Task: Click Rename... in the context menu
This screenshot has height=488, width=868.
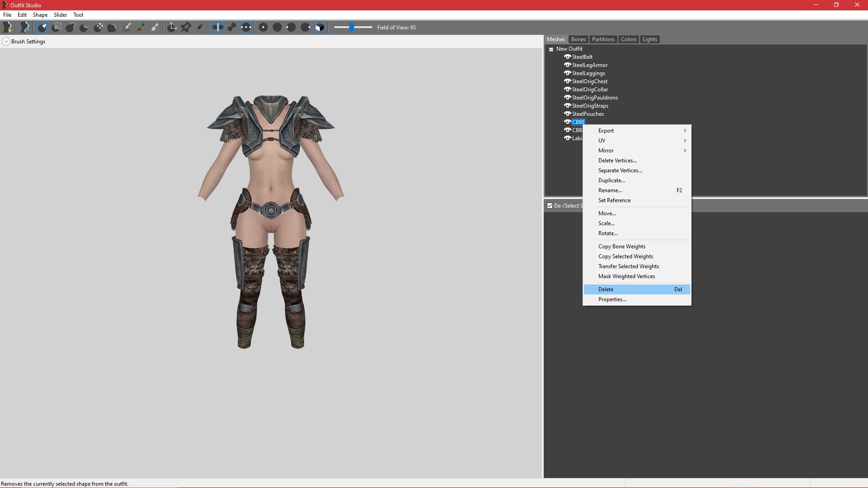Action: tap(637, 190)
